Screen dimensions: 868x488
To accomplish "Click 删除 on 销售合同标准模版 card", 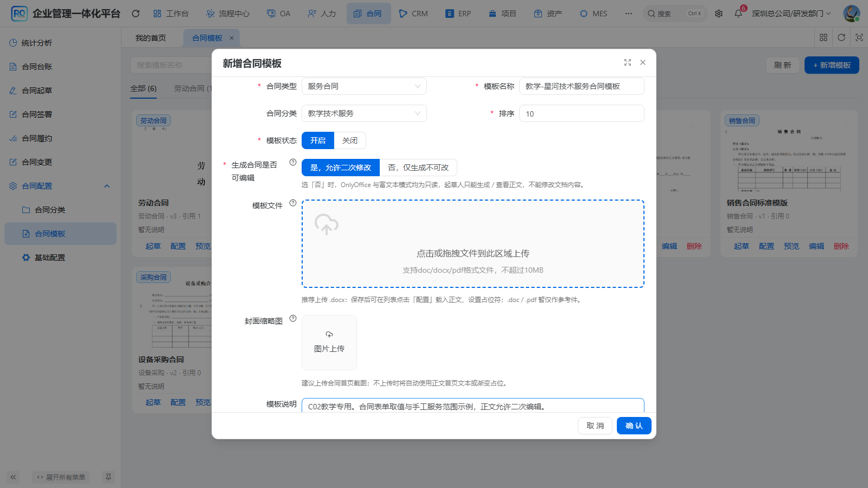I will [x=841, y=246].
